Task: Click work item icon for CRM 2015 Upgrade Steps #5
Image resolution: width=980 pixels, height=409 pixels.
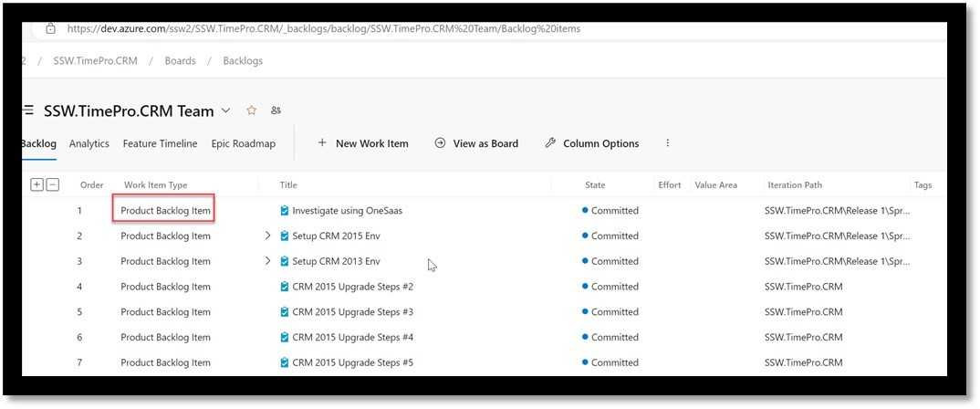Action: pyautogui.click(x=285, y=362)
